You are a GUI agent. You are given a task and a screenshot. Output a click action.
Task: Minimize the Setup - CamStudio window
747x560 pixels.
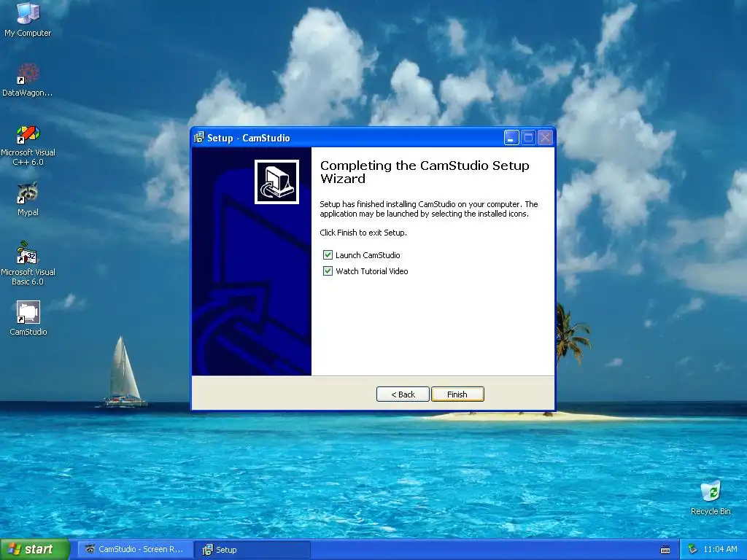point(511,138)
